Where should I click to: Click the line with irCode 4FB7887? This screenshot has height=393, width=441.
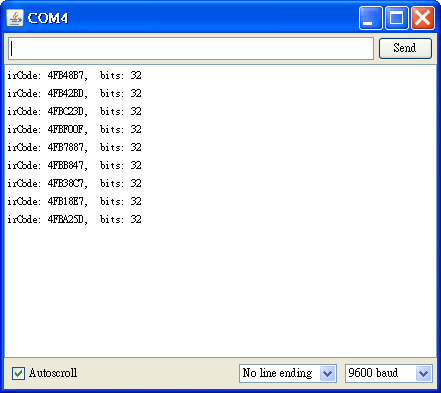pos(74,147)
